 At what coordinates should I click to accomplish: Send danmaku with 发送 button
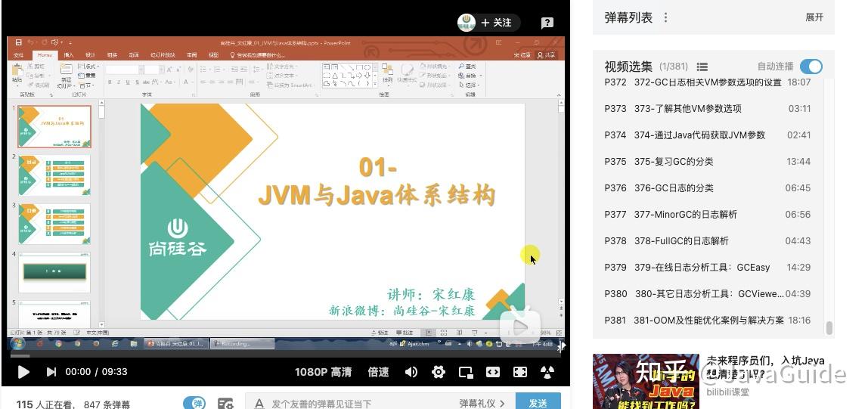pos(538,402)
